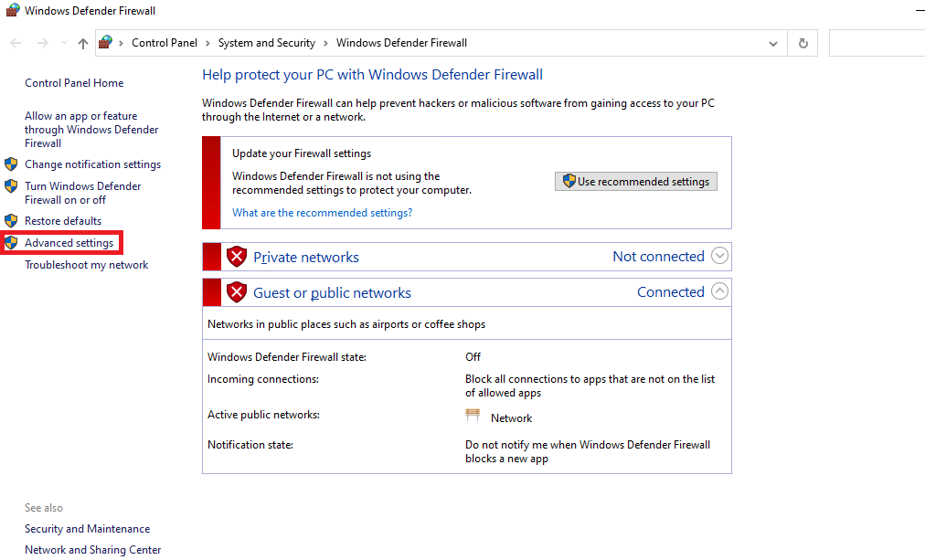
Task: Click the Incoming connections label
Action: 263,379
